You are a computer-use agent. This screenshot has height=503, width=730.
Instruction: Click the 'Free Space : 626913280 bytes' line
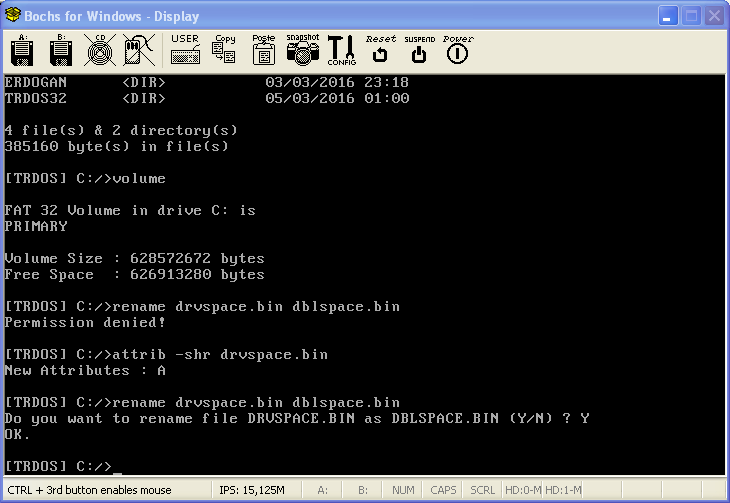coord(135,274)
